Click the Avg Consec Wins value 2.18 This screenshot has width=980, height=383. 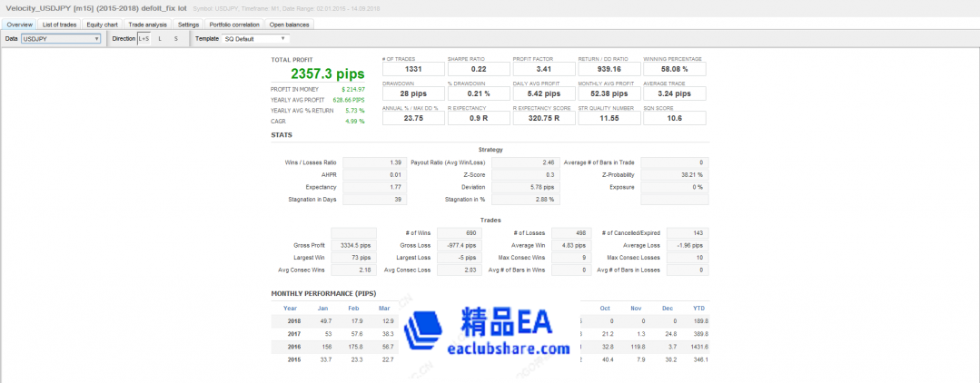pos(353,270)
